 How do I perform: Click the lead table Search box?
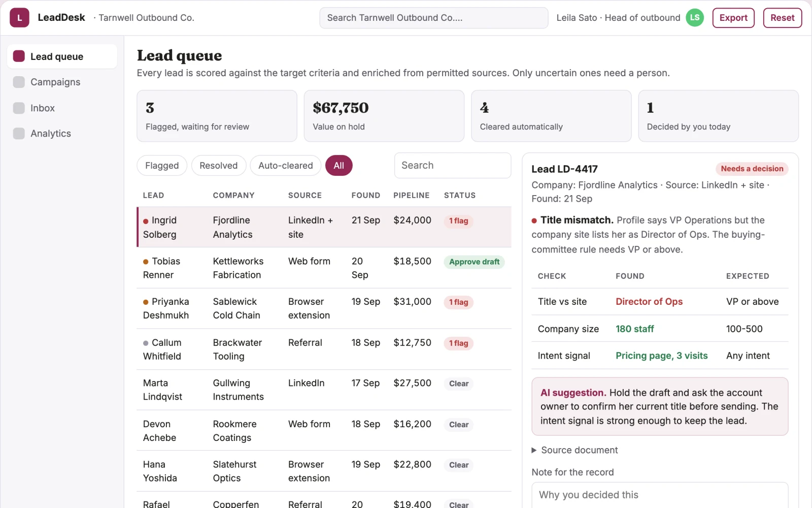pos(453,166)
